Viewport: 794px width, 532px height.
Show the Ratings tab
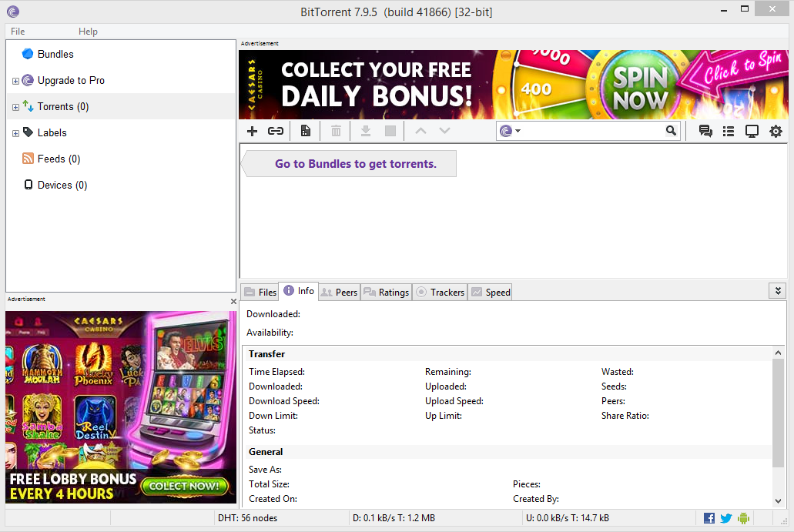(387, 292)
